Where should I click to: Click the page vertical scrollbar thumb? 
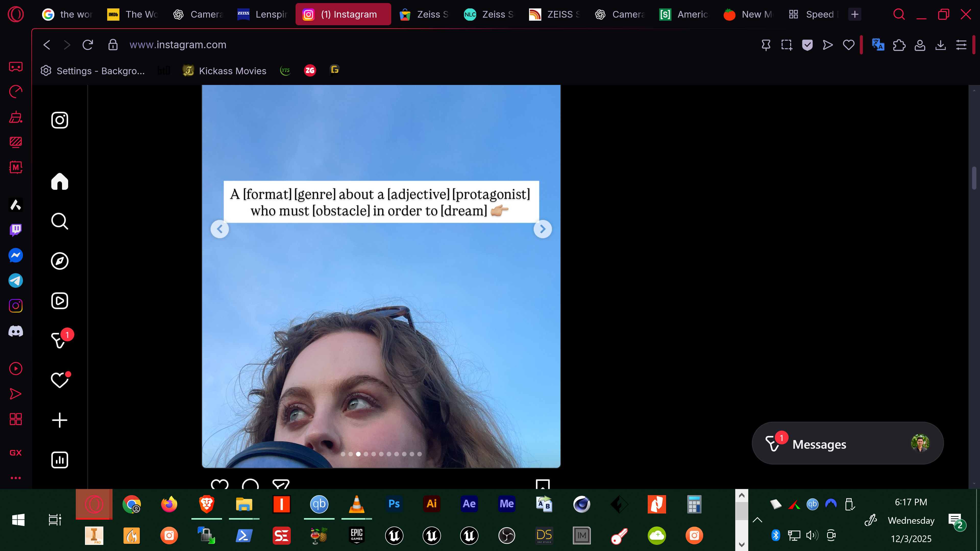point(974,178)
